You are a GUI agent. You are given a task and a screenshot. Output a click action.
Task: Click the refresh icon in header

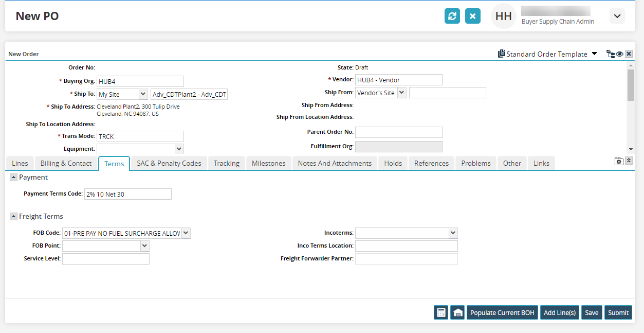point(452,16)
